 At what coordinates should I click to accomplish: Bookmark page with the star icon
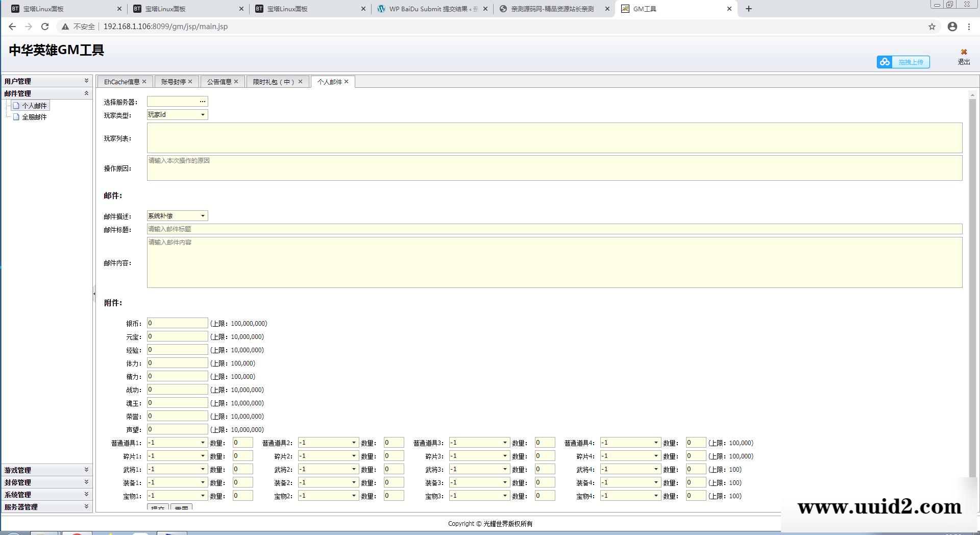[932, 27]
